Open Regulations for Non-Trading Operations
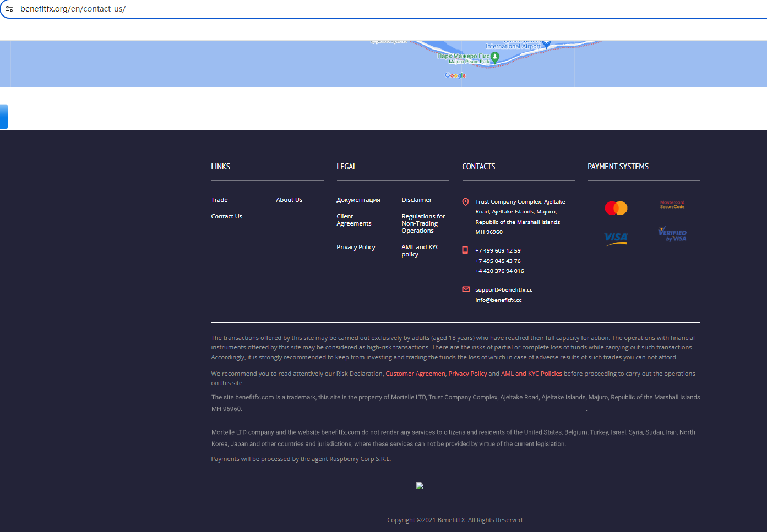Screen dimensions: 767x532 (x=423, y=223)
